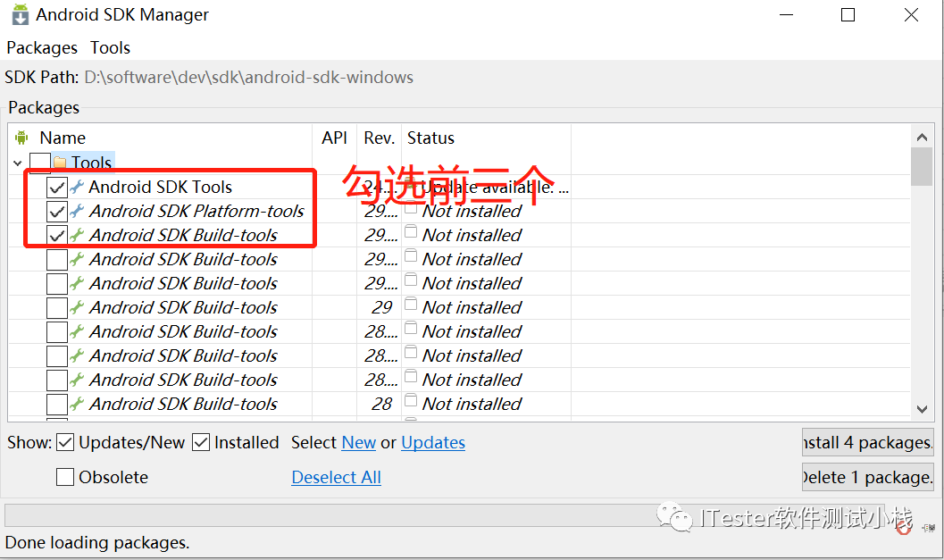Click status icon in Build-tools rev 29 row
Image resolution: width=944 pixels, height=560 pixels.
pos(411,304)
